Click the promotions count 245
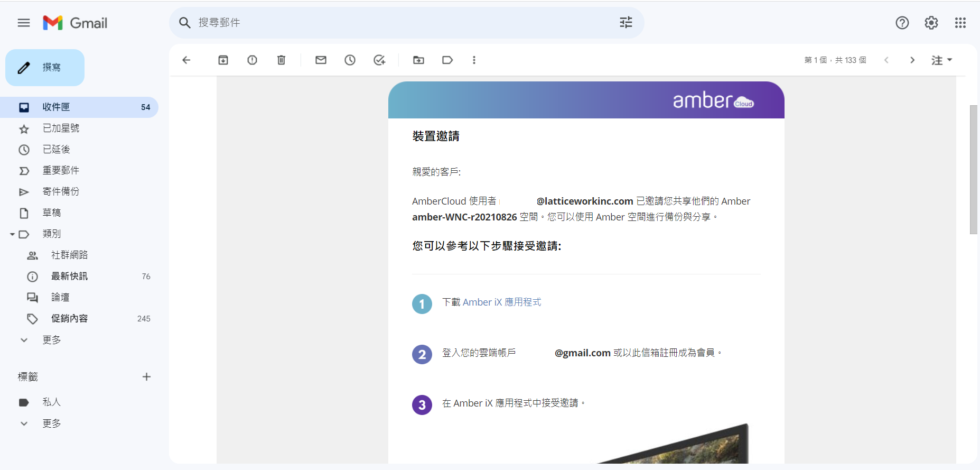The width and height of the screenshot is (980, 470). pos(144,319)
